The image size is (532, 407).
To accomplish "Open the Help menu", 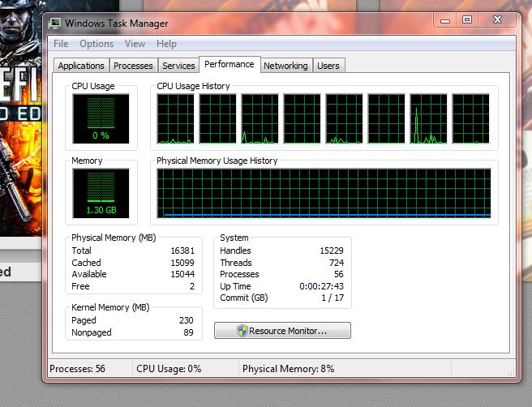I will tap(166, 44).
